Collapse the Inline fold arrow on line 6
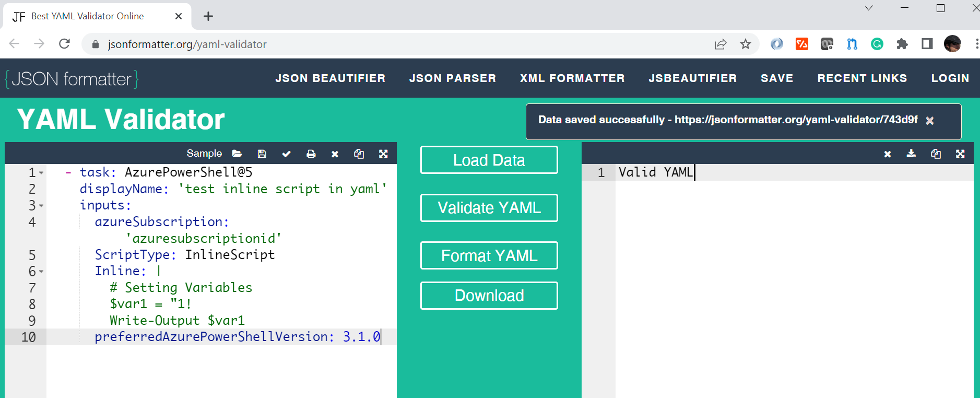Image resolution: width=980 pixels, height=398 pixels. pyautogui.click(x=41, y=272)
